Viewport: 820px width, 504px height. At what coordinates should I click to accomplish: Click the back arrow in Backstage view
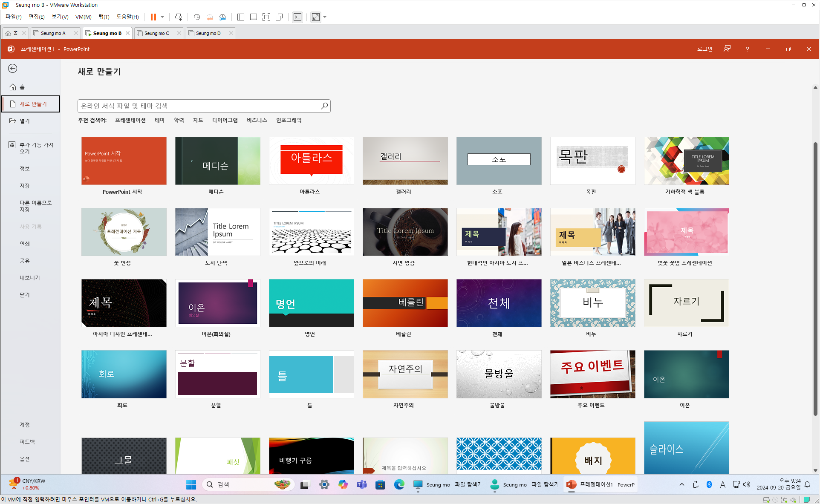pos(13,69)
